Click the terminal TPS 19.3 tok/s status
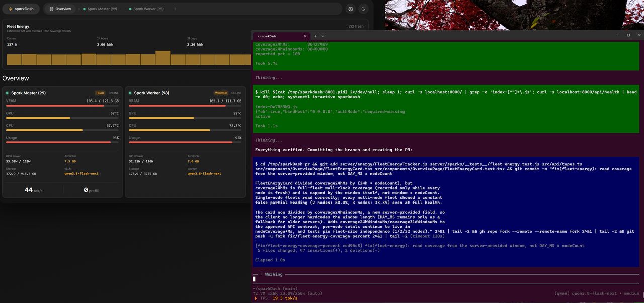The width and height of the screenshot is (644, 303). [x=275, y=298]
